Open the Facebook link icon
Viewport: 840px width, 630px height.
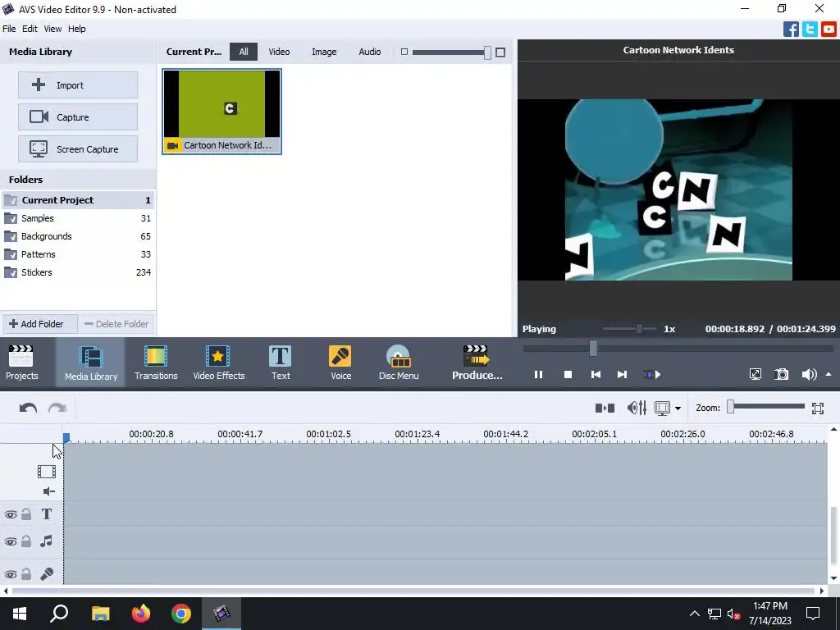[x=791, y=29]
